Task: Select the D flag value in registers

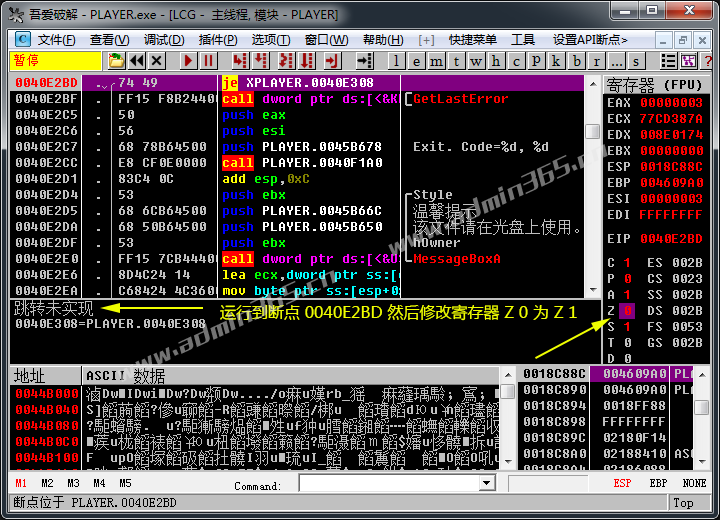Action: [x=627, y=358]
